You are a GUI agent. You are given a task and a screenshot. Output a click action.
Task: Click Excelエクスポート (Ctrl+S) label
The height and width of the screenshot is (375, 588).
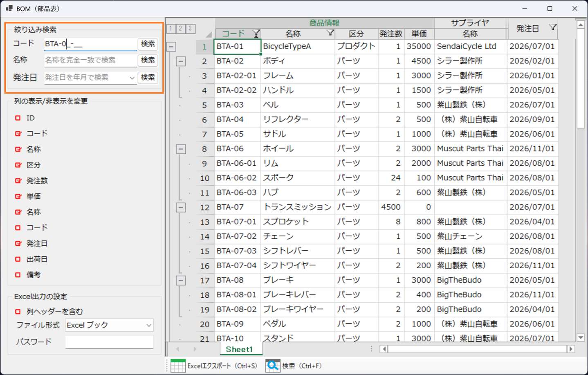tap(222, 366)
